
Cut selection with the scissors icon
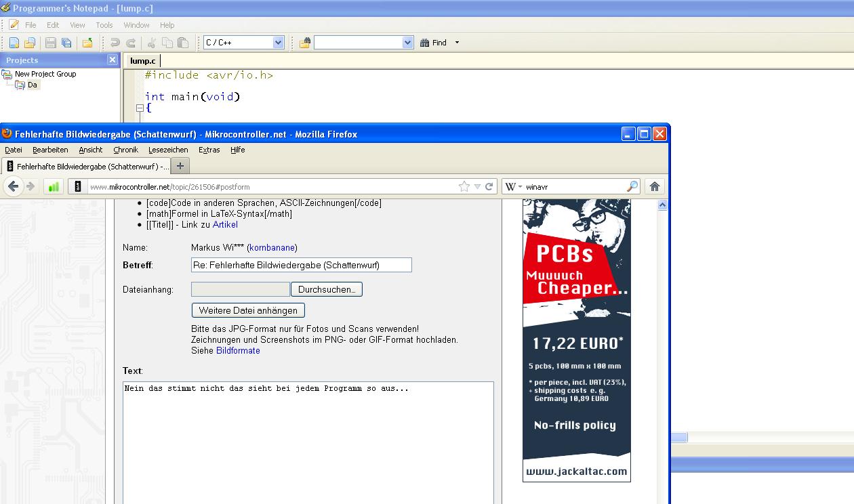152,43
